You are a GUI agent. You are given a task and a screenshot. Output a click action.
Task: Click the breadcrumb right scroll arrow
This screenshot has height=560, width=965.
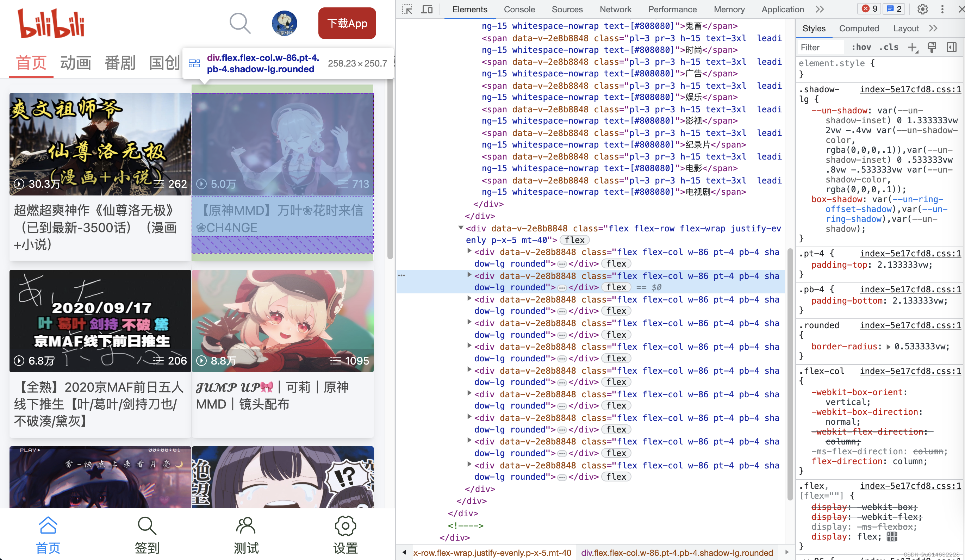(787, 552)
